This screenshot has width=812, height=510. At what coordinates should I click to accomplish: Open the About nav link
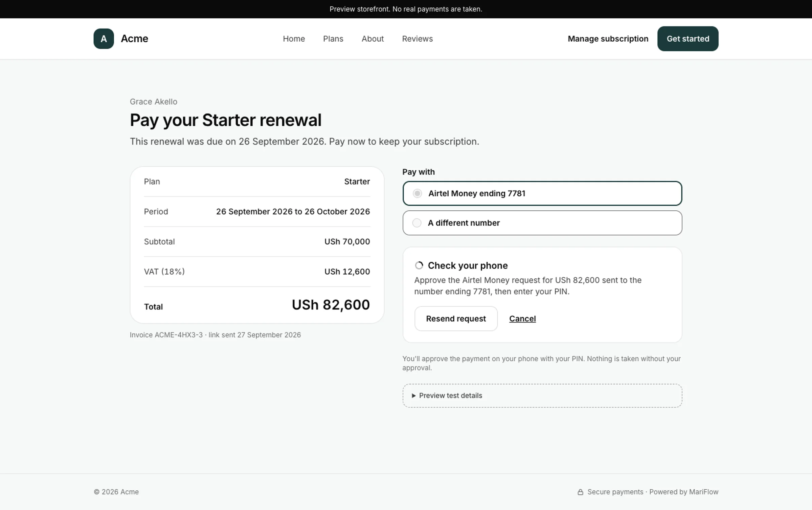pos(373,39)
